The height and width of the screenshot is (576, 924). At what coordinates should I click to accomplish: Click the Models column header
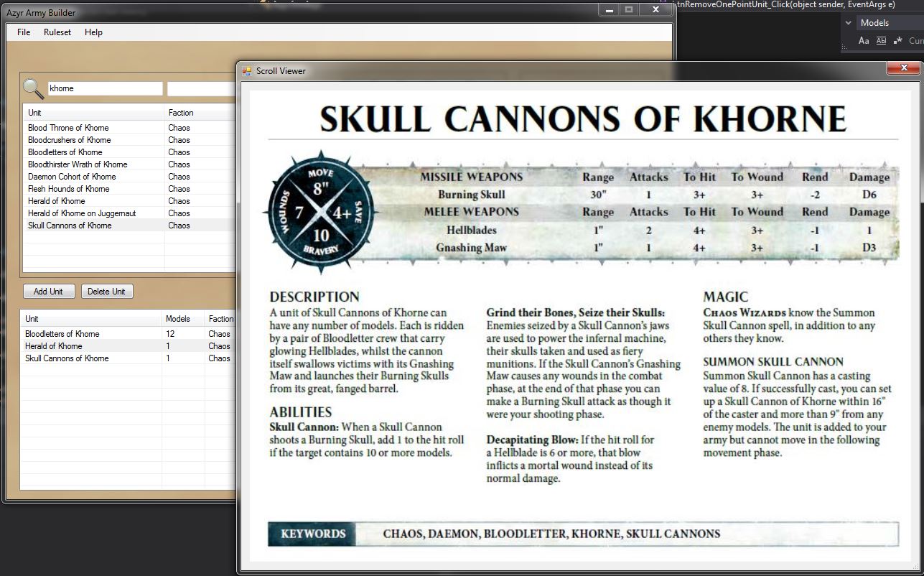click(x=183, y=319)
